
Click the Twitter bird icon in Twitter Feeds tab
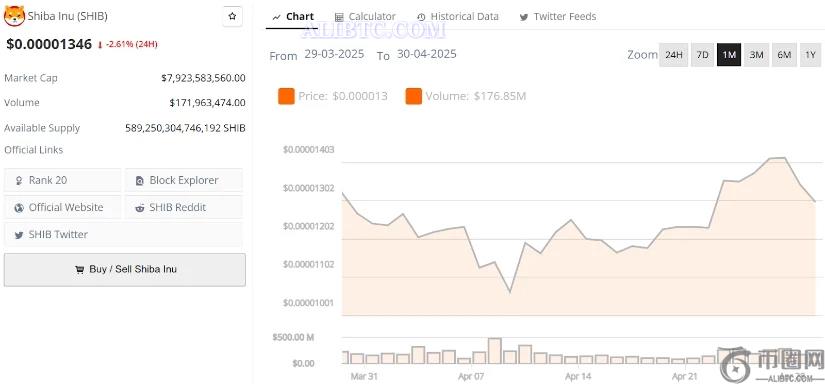(524, 17)
